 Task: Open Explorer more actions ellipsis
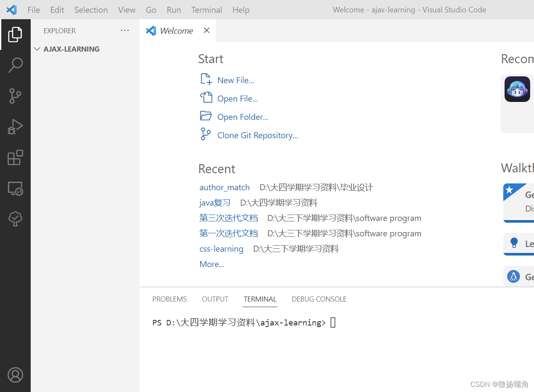125,30
